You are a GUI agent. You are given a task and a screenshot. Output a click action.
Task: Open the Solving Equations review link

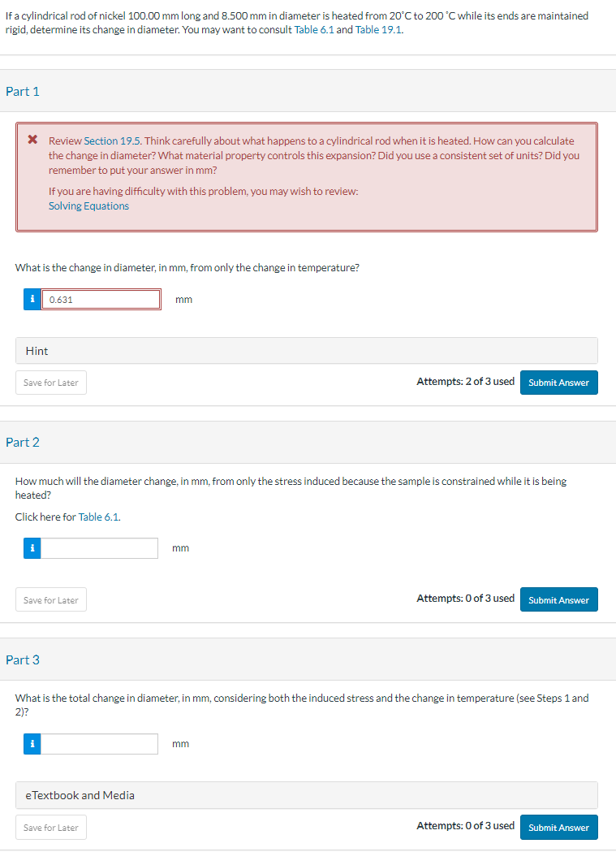tap(88, 206)
